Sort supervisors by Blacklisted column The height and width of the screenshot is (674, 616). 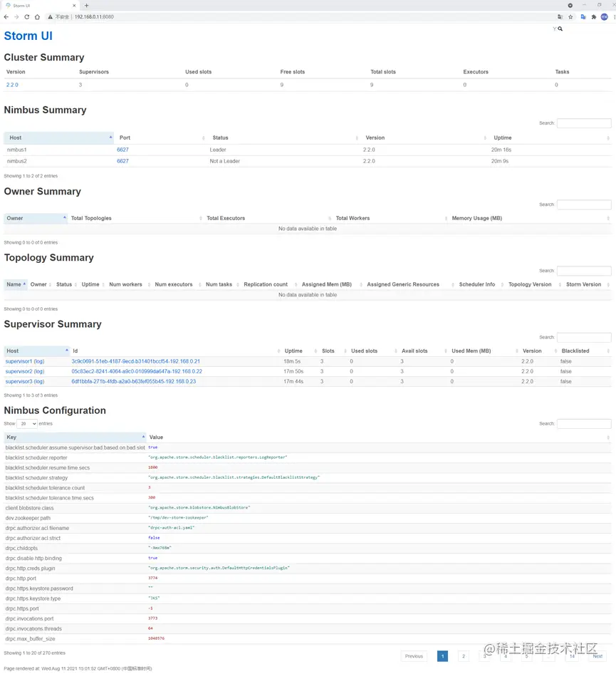[x=585, y=351]
